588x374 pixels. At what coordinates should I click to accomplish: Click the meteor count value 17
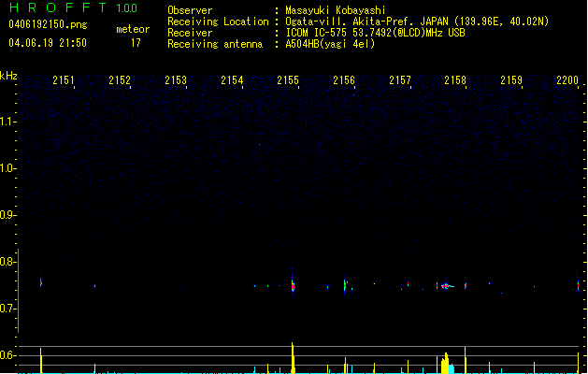click(136, 43)
